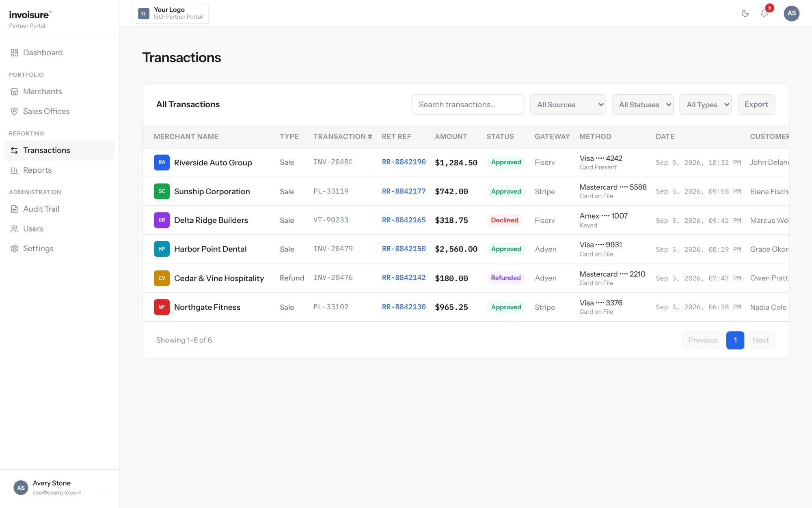Open the All Statuses dropdown
The height and width of the screenshot is (508, 812).
[x=643, y=104]
